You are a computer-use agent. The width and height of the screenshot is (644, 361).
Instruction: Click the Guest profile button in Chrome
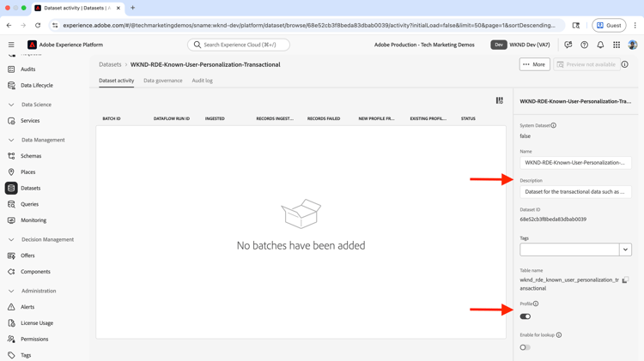tap(609, 26)
